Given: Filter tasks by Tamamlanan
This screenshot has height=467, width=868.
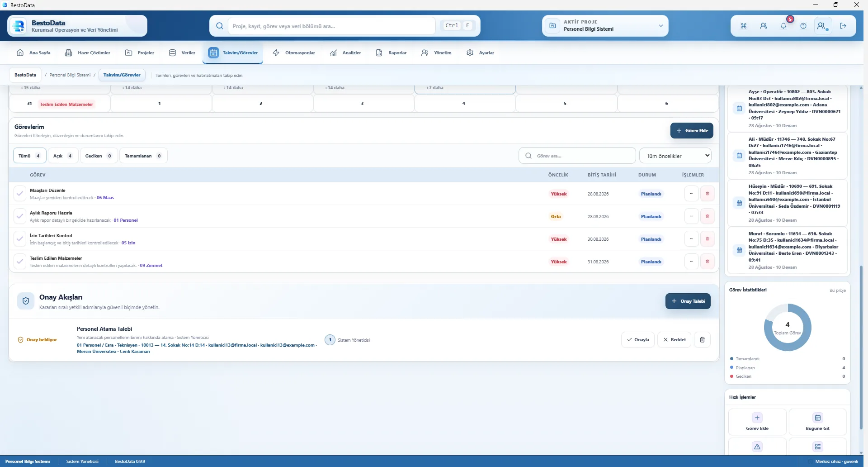Looking at the screenshot, I should (143, 156).
